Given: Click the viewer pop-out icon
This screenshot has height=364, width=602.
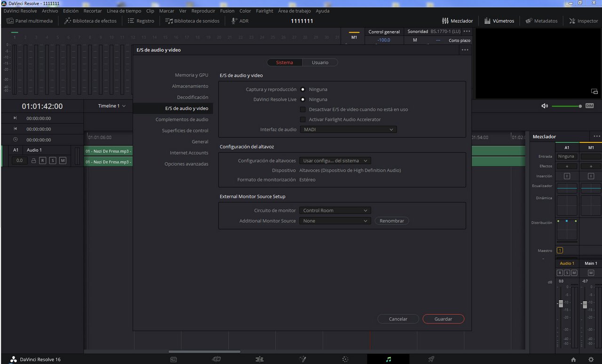Looking at the screenshot, I should point(594,91).
